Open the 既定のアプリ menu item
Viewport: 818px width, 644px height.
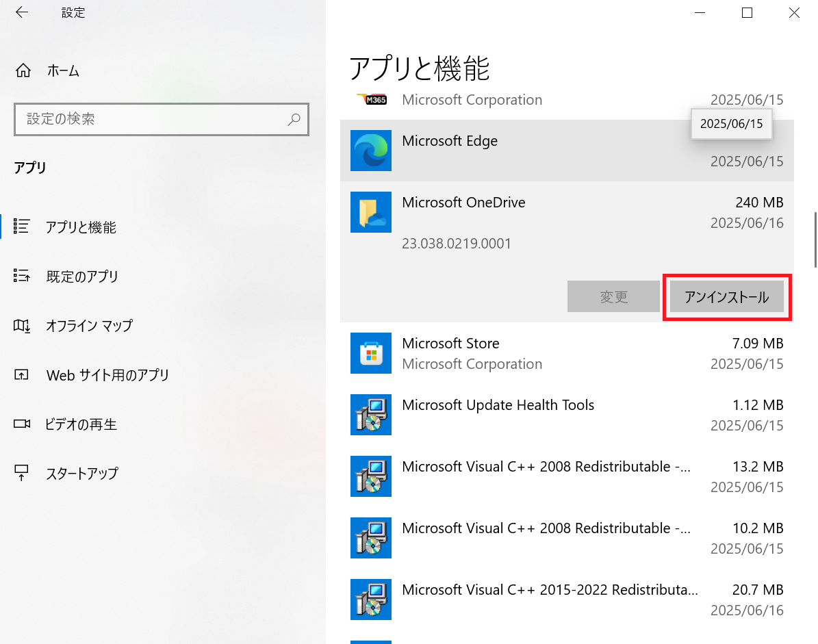[x=163, y=276]
